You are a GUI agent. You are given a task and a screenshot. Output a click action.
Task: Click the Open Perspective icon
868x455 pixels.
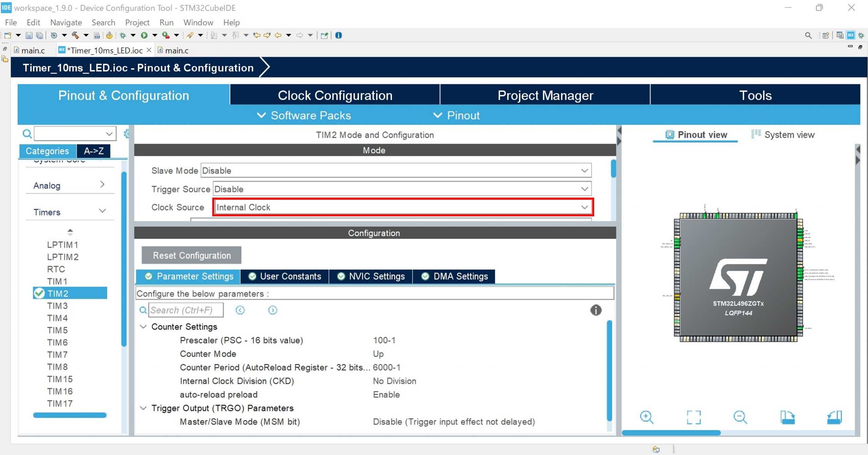click(826, 35)
